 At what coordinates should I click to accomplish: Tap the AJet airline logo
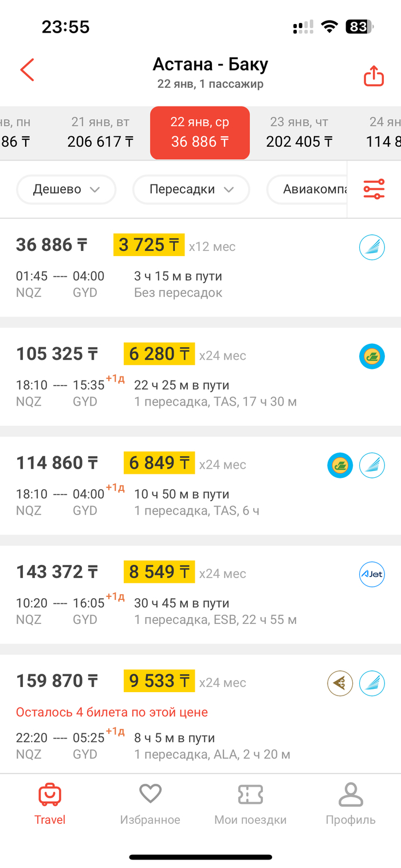pyautogui.click(x=372, y=575)
